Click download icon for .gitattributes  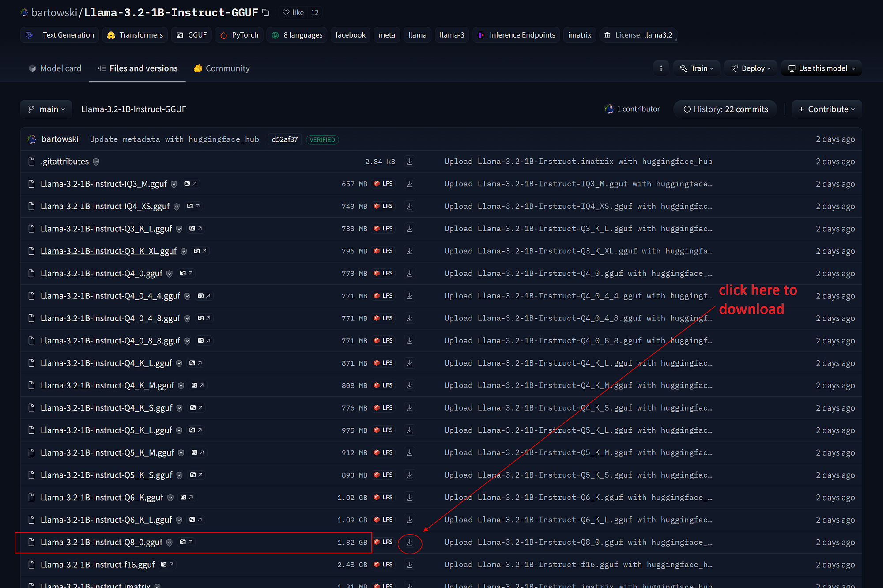tap(410, 162)
